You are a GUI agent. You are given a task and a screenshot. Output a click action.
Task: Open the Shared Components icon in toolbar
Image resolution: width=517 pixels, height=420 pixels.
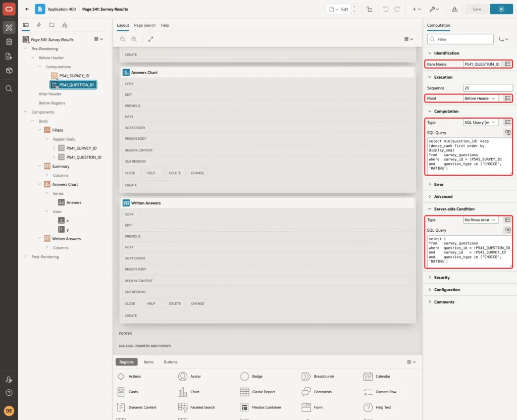454,9
